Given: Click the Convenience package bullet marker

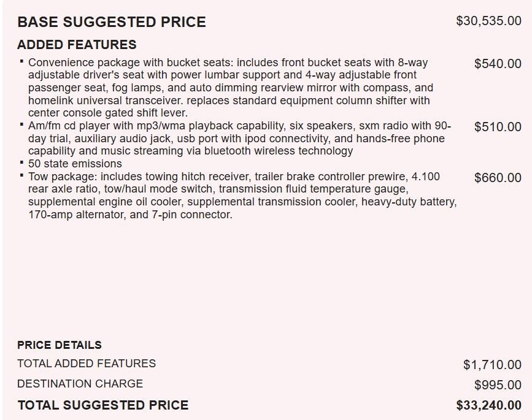Looking at the screenshot, I should (x=21, y=61).
